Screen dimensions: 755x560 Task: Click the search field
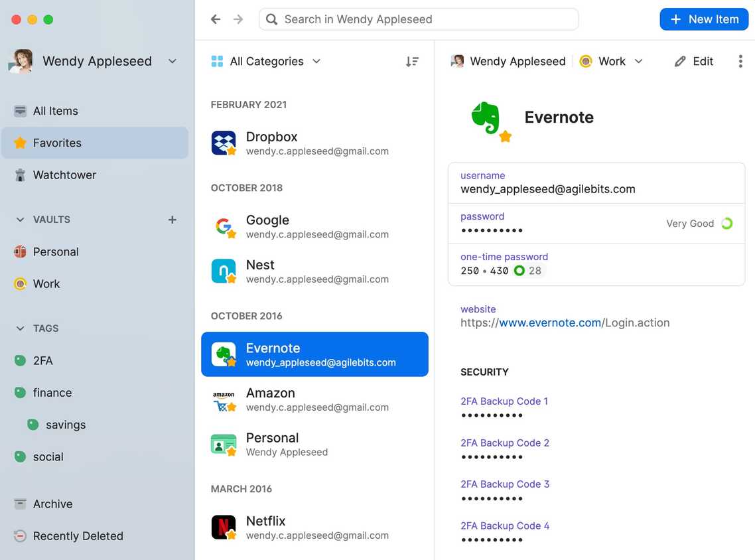coord(419,19)
